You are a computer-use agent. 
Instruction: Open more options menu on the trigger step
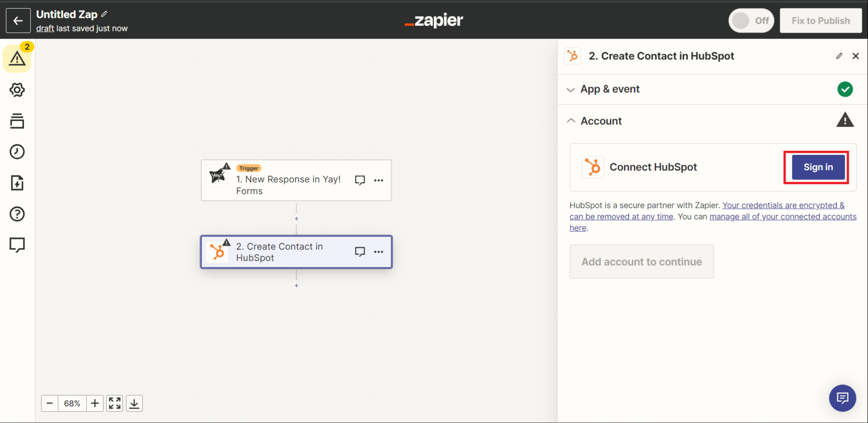379,180
